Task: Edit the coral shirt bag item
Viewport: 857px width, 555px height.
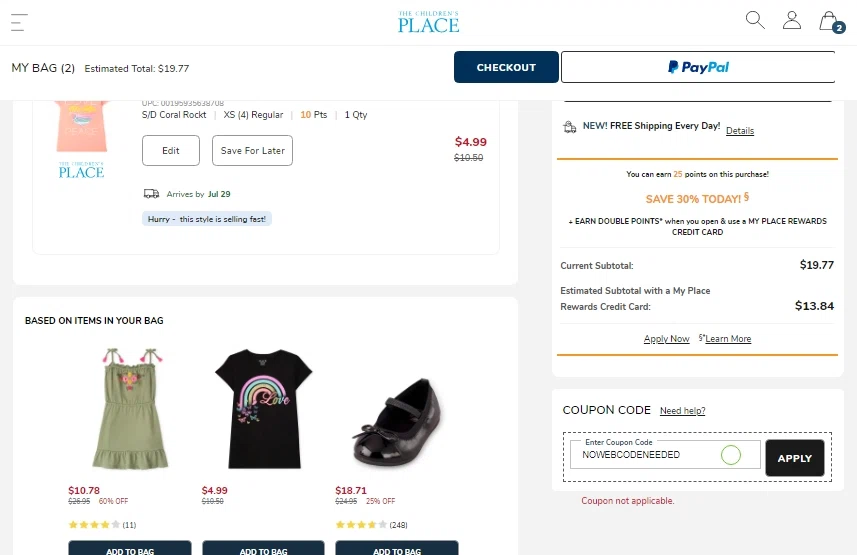Action: coord(171,151)
